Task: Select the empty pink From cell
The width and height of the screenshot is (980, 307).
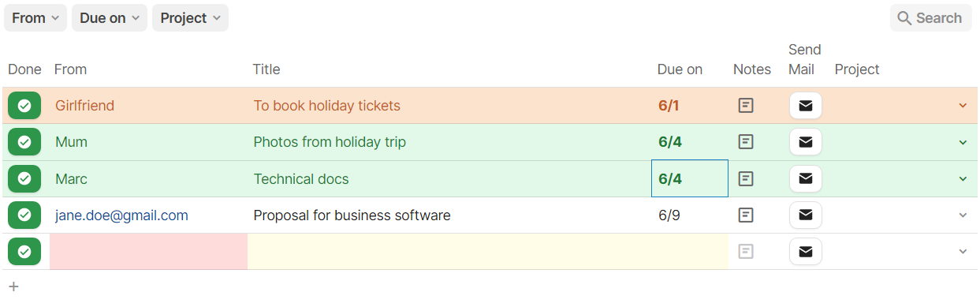Action: (x=148, y=252)
